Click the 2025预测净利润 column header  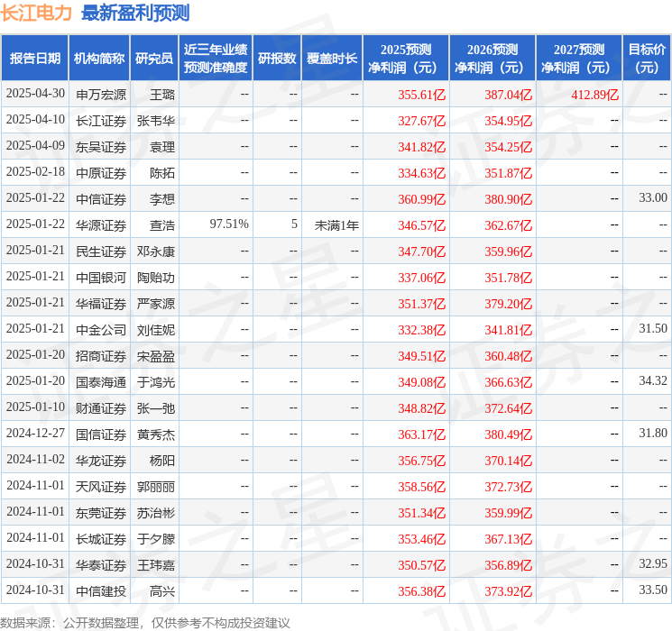click(x=406, y=59)
